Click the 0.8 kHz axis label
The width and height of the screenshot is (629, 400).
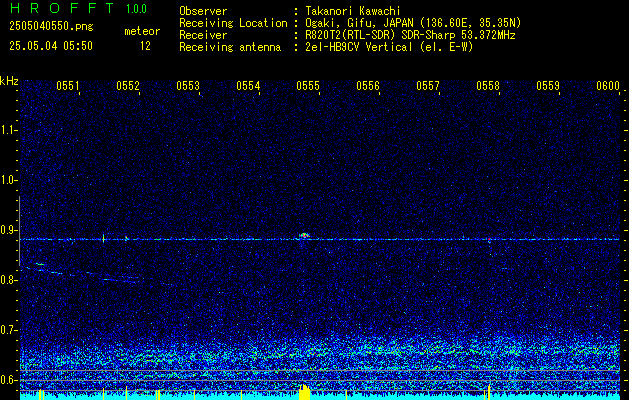tap(8, 280)
